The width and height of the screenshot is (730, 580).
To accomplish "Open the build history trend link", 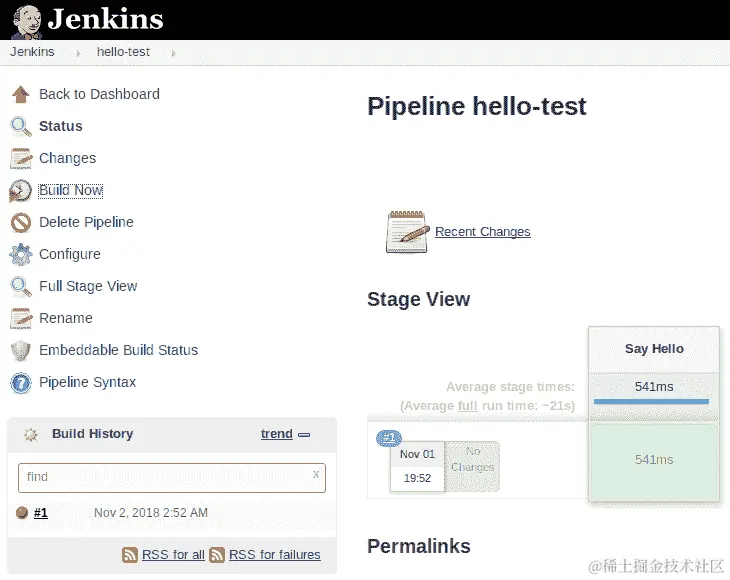I will point(276,434).
